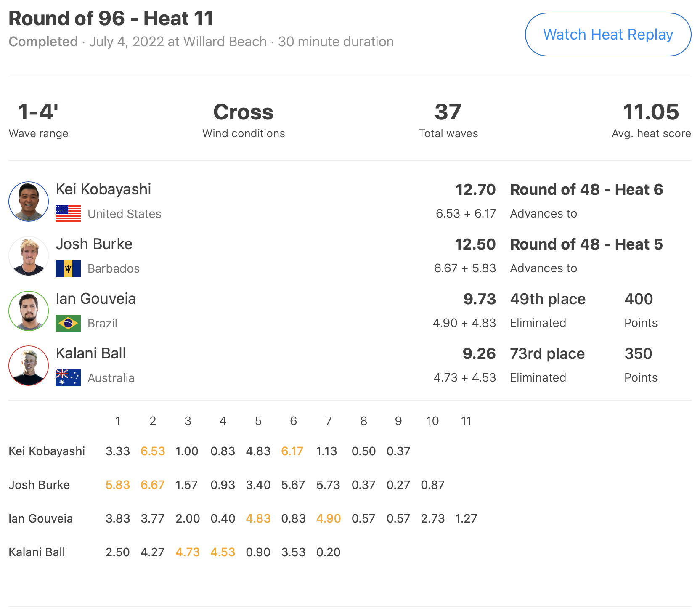Click Josh Burke's highlighted 6.67 wave score
Screen dimensions: 700x616
click(153, 485)
